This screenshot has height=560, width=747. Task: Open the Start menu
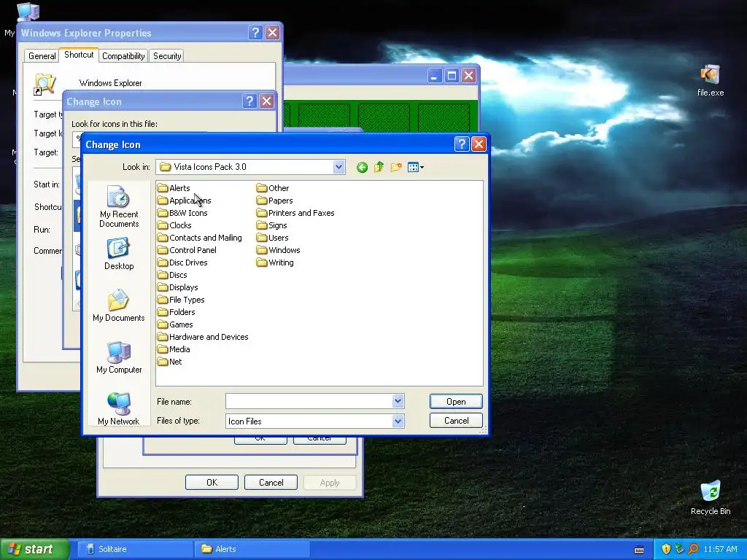(x=34, y=549)
